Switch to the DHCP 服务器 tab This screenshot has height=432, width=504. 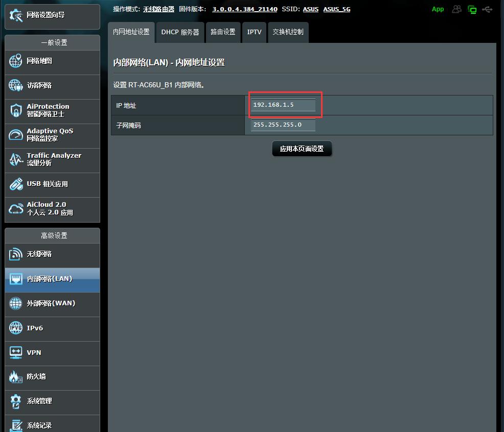179,32
